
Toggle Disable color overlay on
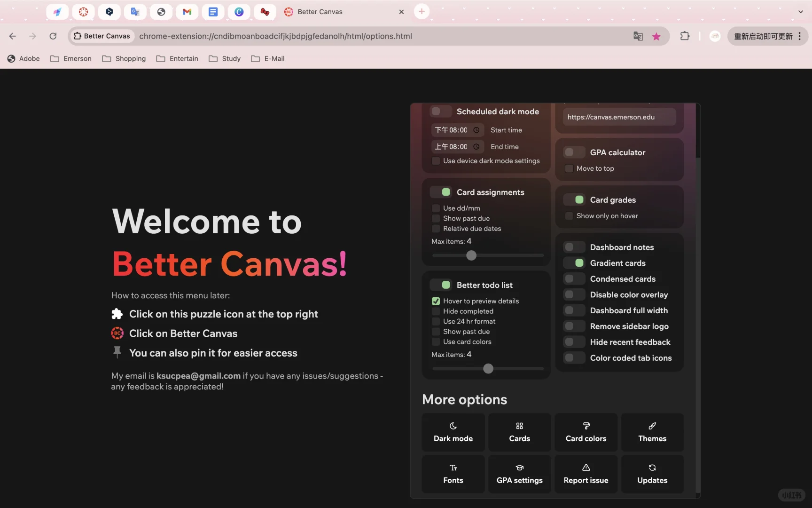[x=574, y=294]
